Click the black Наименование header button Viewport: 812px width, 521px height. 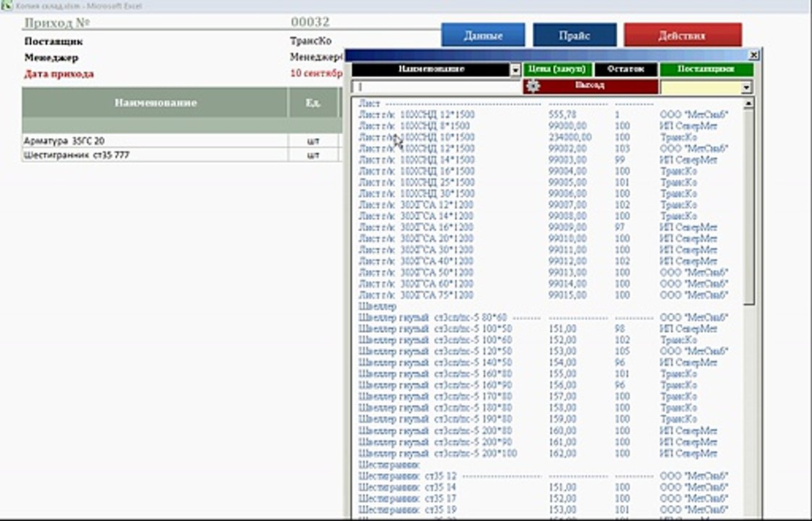point(431,69)
